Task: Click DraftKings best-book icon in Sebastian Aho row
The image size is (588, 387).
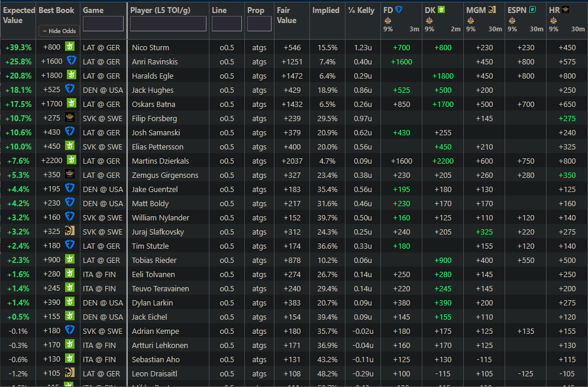Action: coord(70,358)
